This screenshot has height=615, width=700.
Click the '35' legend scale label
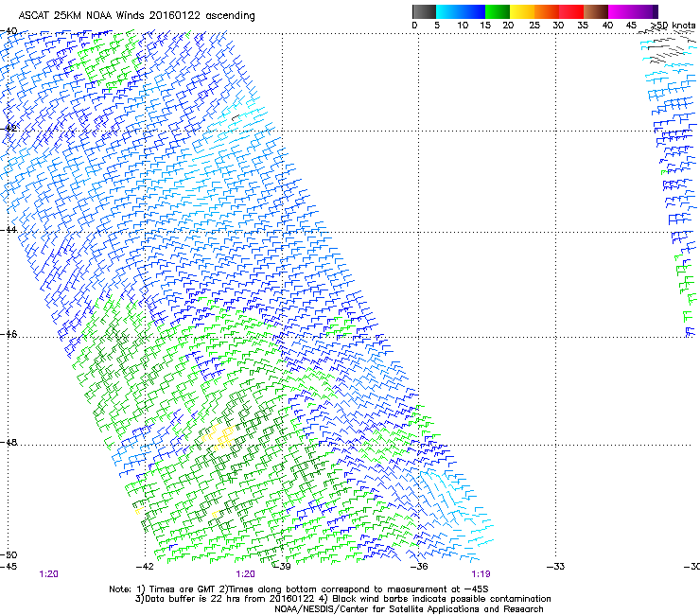[583, 26]
